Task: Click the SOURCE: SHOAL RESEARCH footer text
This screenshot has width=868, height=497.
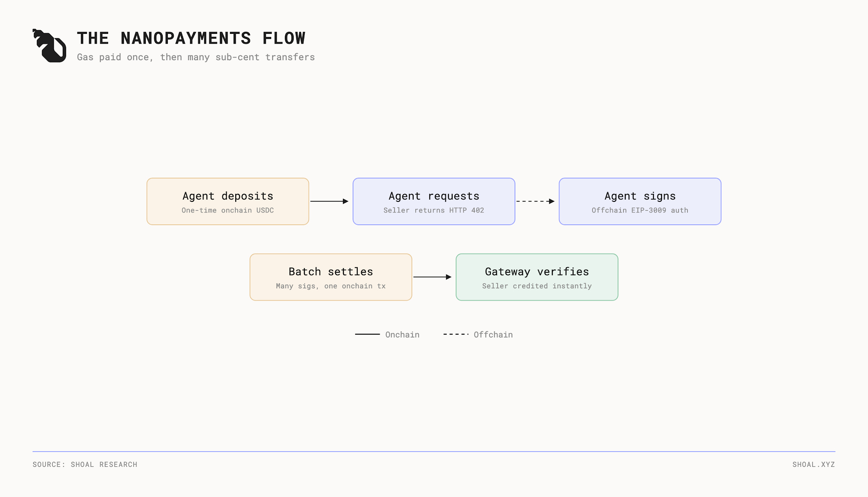Action: coord(85,464)
